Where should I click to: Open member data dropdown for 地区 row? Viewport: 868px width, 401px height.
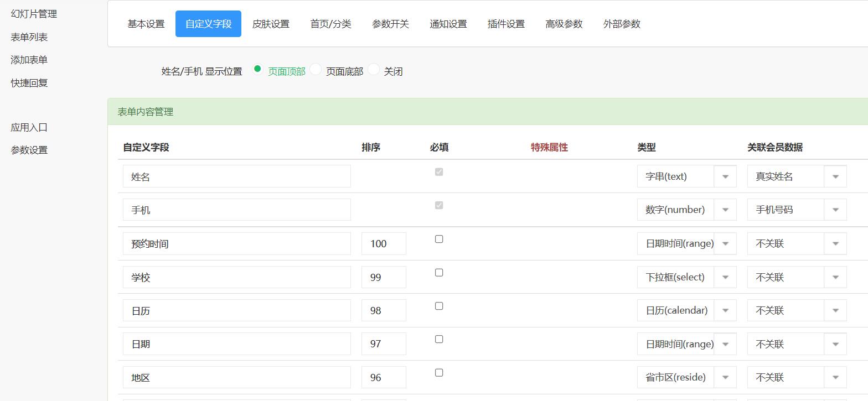pos(797,377)
